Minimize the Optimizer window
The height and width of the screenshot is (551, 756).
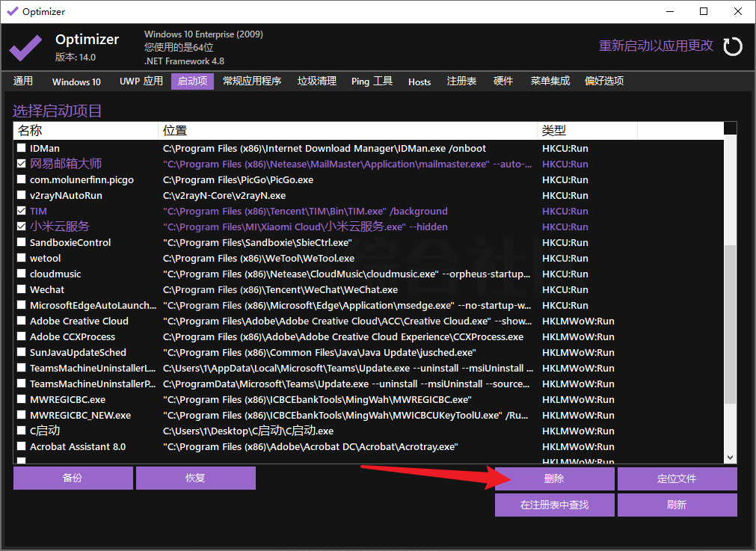pyautogui.click(x=670, y=11)
